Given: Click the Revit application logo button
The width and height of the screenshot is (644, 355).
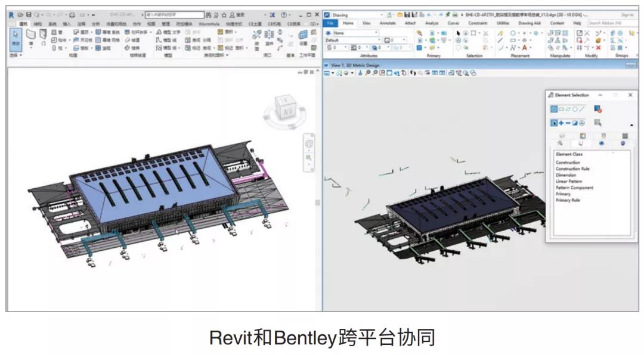Looking at the screenshot, I should click(11, 15).
